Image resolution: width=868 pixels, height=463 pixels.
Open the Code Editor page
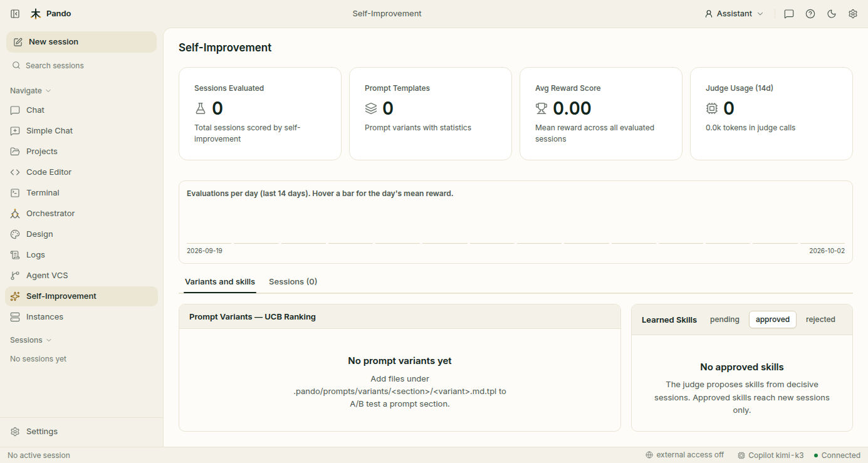pos(81,172)
